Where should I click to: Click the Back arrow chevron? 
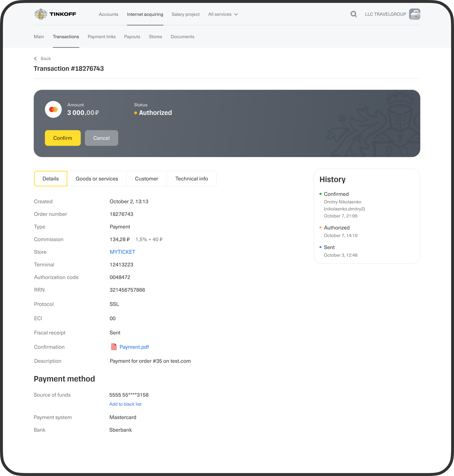click(35, 59)
